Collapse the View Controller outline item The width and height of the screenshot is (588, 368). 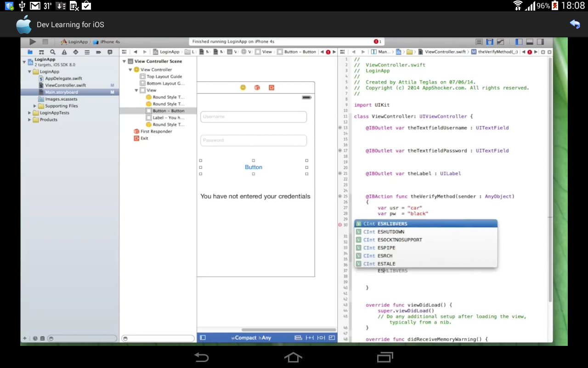pos(130,70)
